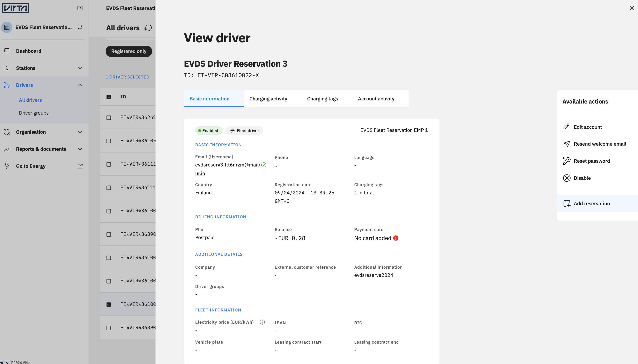Expand the Organisation menu chevron
This screenshot has height=364, width=638.
(80, 132)
